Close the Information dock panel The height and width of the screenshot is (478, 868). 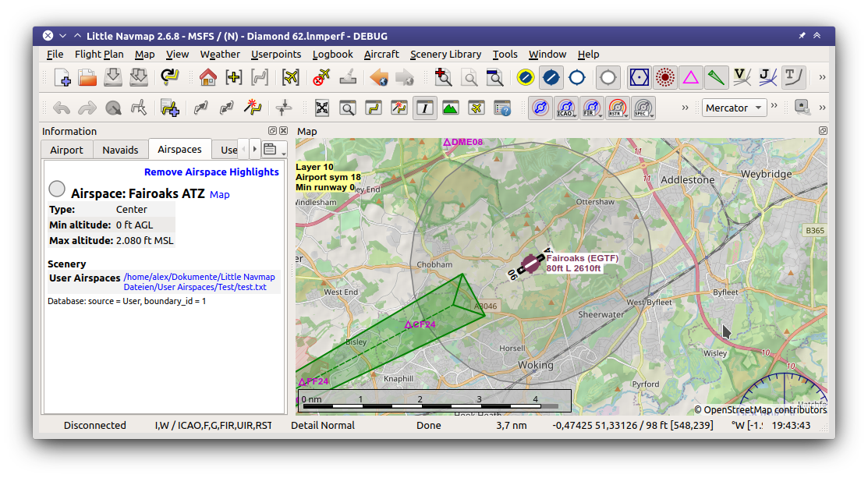click(283, 131)
